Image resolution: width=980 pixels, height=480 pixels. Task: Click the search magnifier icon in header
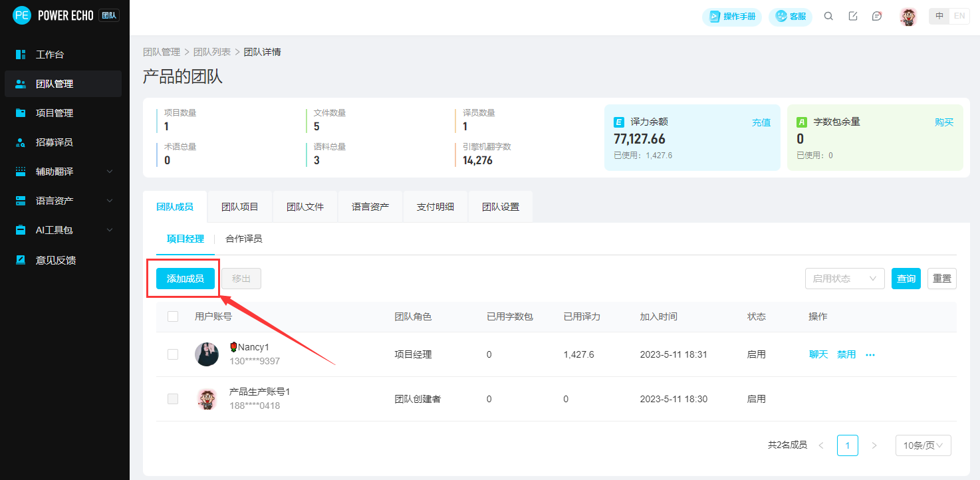click(x=828, y=17)
